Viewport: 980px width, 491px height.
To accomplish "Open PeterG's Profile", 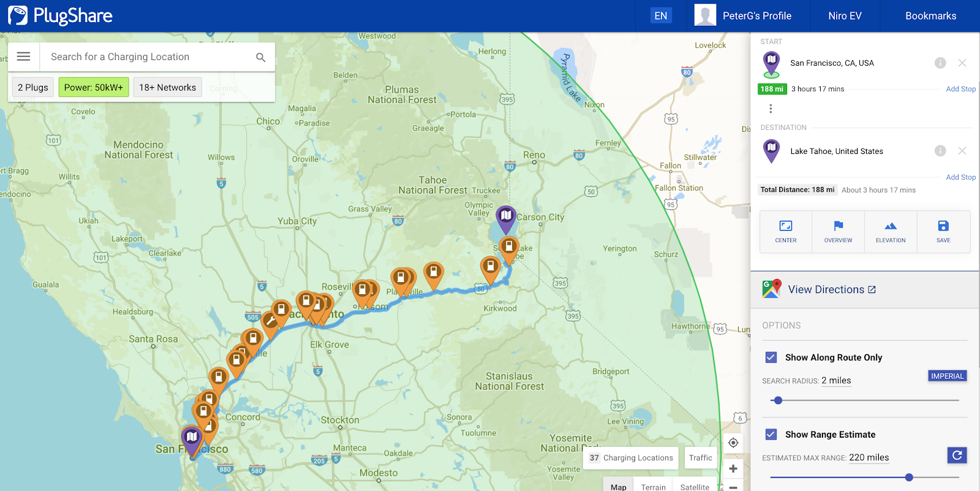I will click(x=757, y=16).
